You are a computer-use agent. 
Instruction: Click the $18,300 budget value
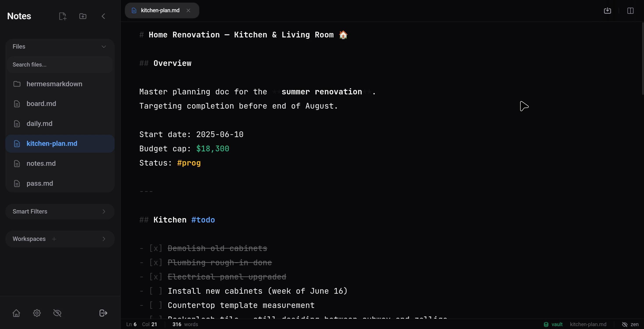click(x=213, y=149)
